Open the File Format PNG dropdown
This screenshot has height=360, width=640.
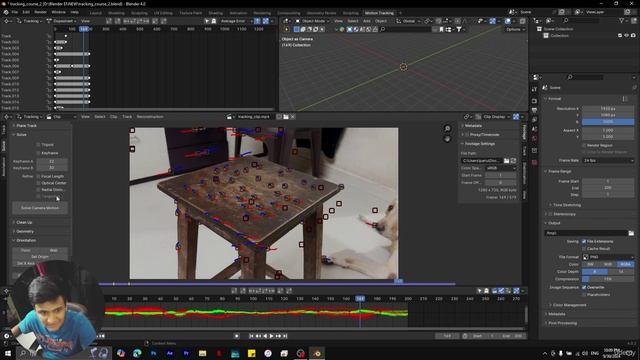(x=608, y=257)
